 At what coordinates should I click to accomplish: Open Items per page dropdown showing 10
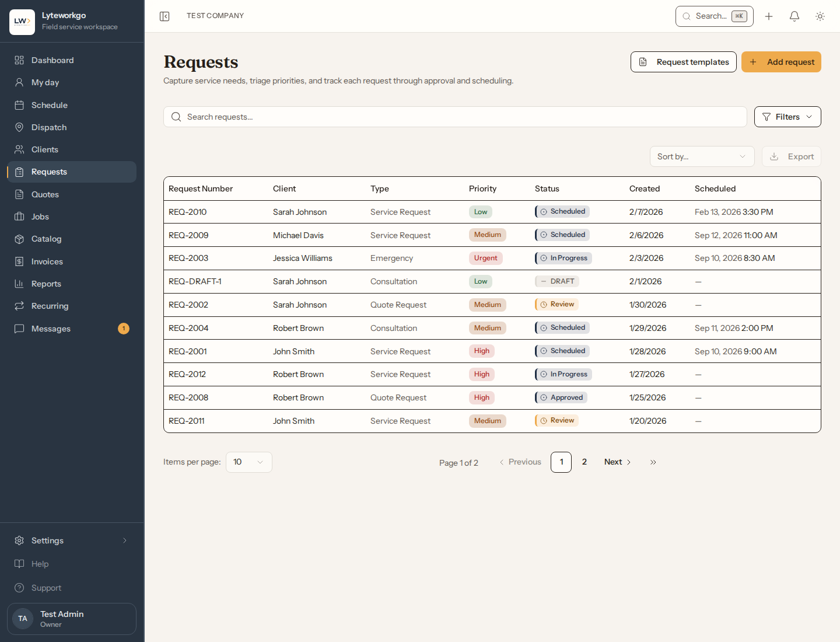[x=249, y=462]
